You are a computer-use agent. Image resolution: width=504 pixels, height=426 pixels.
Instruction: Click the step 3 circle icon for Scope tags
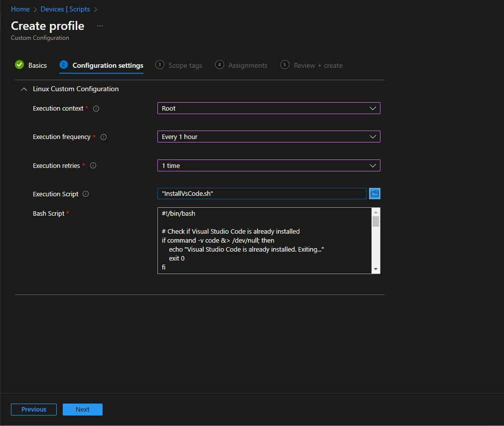pos(159,65)
